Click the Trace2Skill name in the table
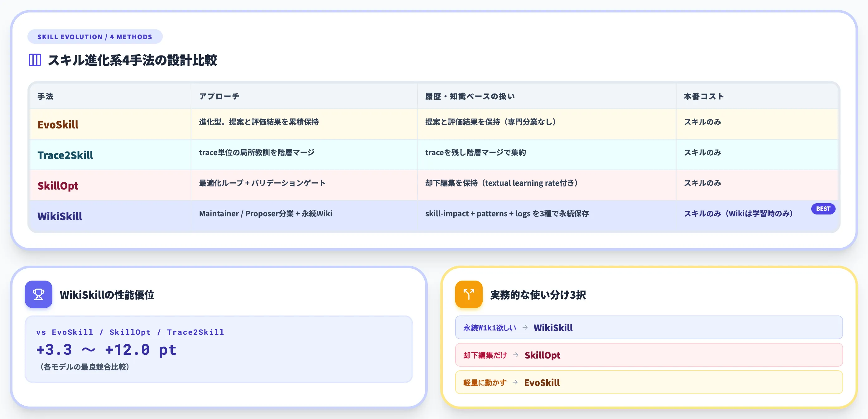Image resolution: width=868 pixels, height=419 pixels. click(65, 155)
